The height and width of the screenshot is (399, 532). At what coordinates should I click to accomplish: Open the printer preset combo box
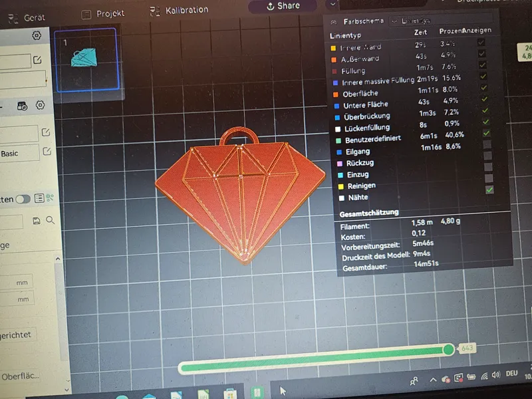15,61
